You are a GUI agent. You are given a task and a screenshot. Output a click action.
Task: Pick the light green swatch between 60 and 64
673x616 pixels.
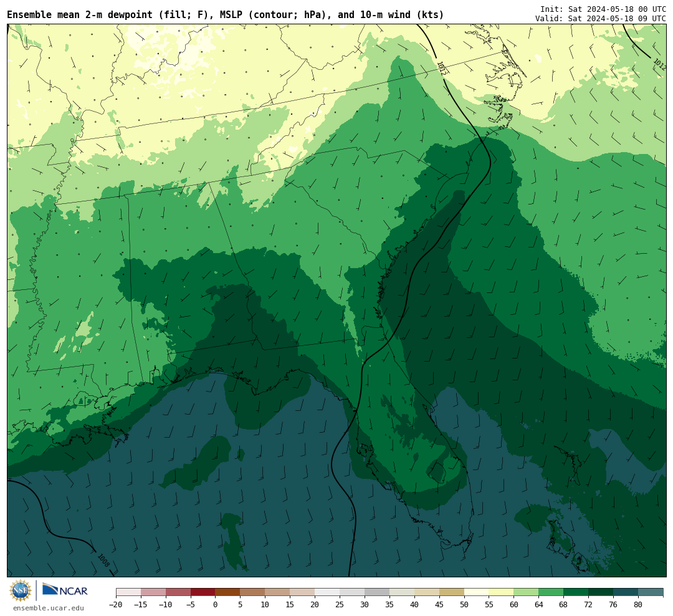[x=526, y=592]
